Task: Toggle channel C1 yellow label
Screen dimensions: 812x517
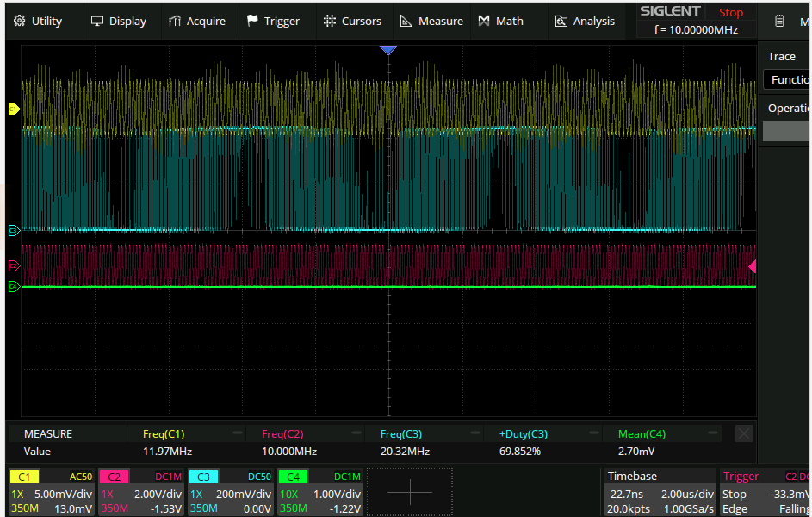Action: tap(24, 477)
